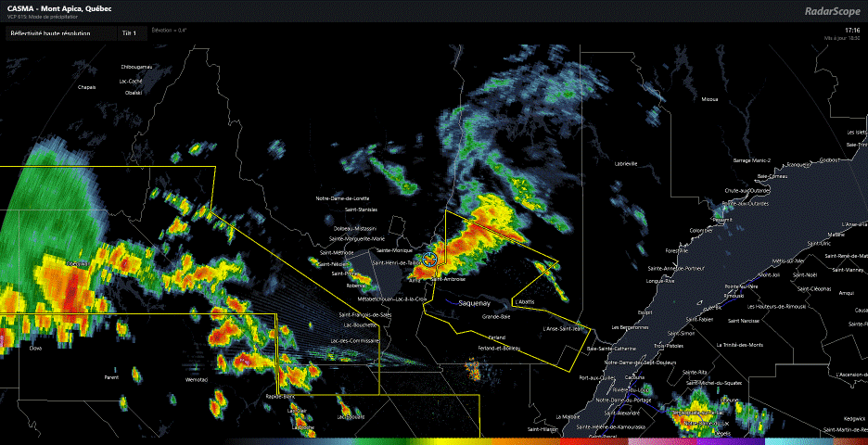
Task: Select the Forestville town label
Action: pyautogui.click(x=657, y=249)
